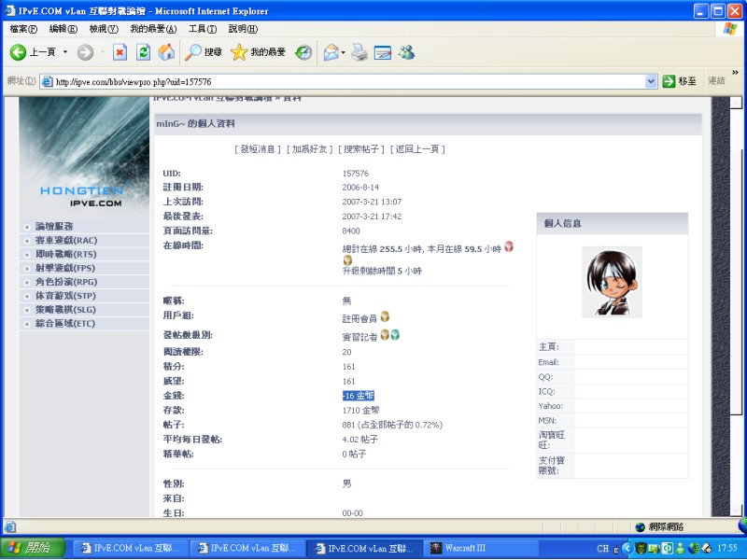This screenshot has height=560, width=747.
Task: Open the 工具(T) menu
Action: [x=203, y=29]
